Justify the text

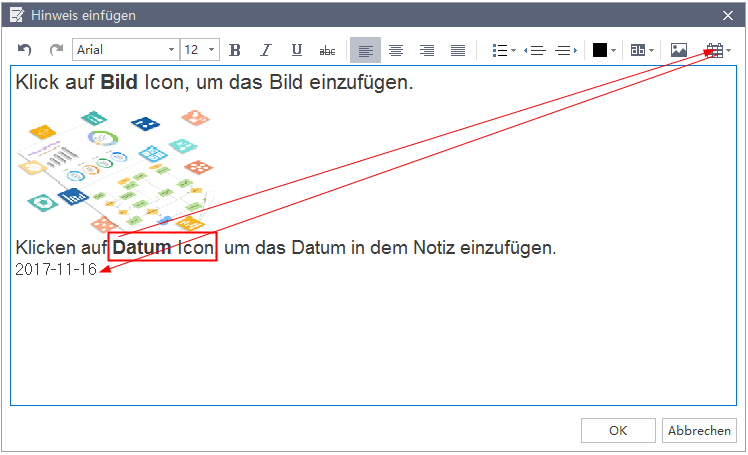point(458,50)
